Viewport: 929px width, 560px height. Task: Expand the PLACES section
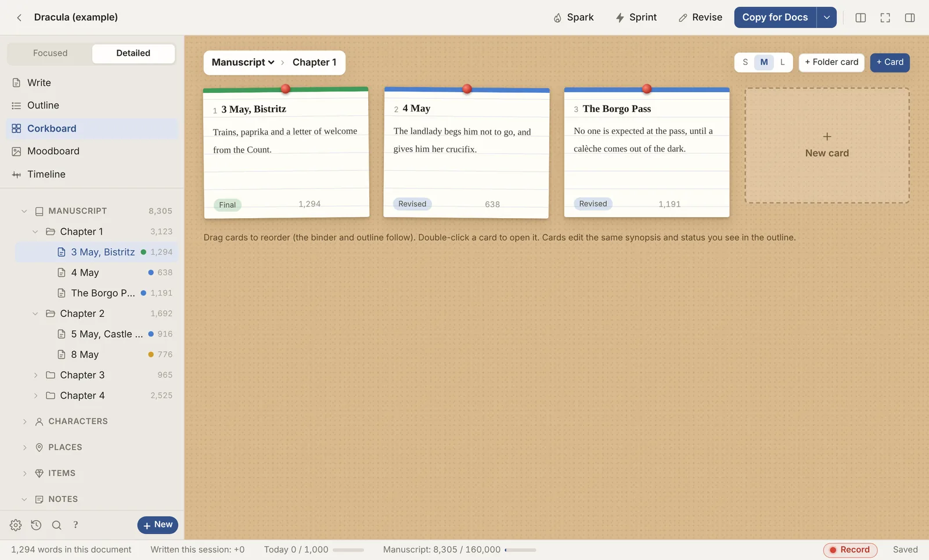click(24, 447)
